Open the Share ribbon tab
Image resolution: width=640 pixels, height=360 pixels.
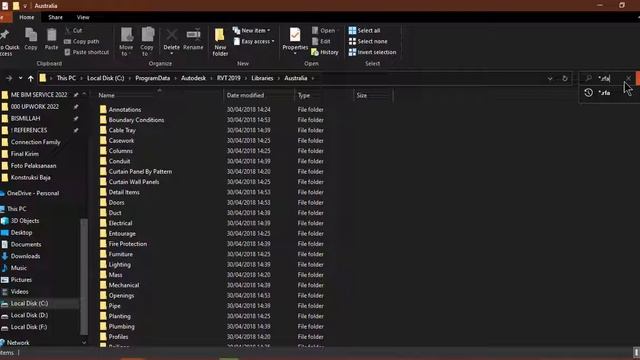pyautogui.click(x=56, y=17)
